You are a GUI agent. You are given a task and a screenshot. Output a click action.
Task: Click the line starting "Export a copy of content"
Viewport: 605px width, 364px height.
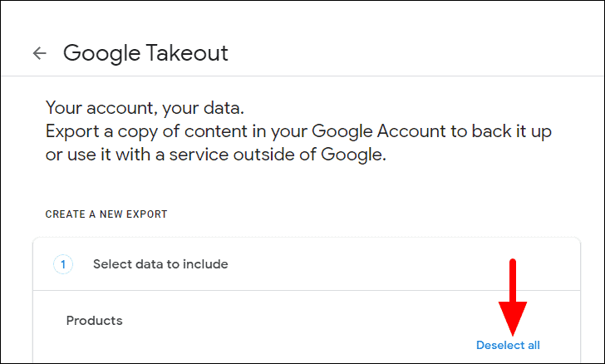(x=299, y=131)
